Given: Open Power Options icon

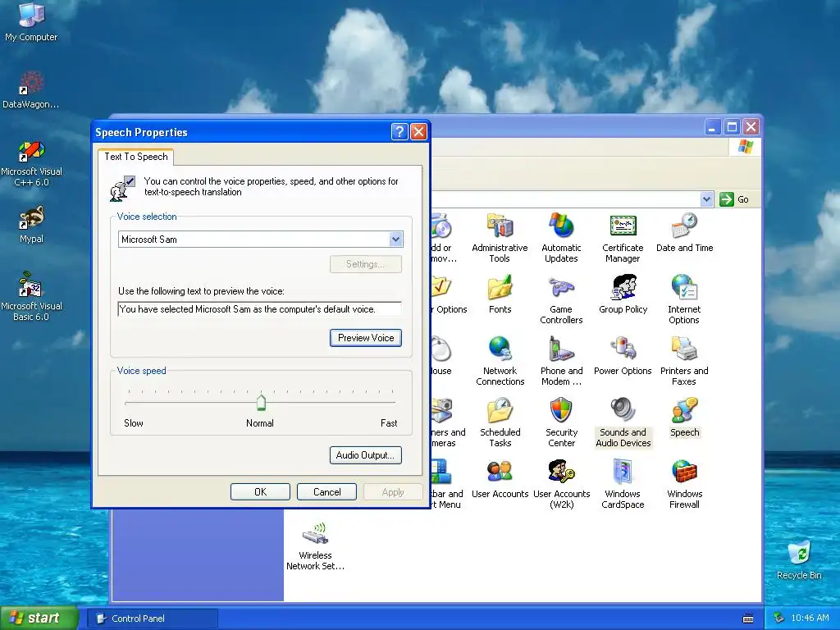Looking at the screenshot, I should [x=623, y=356].
